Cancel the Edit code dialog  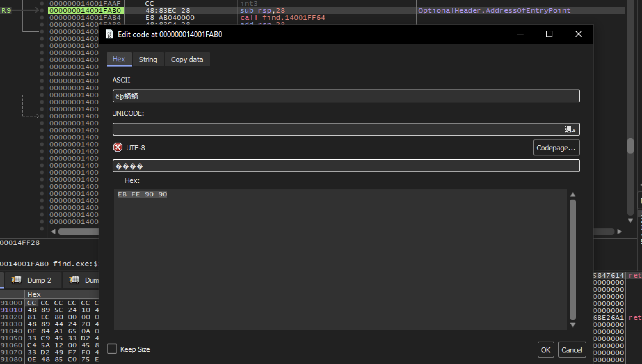tap(572, 350)
